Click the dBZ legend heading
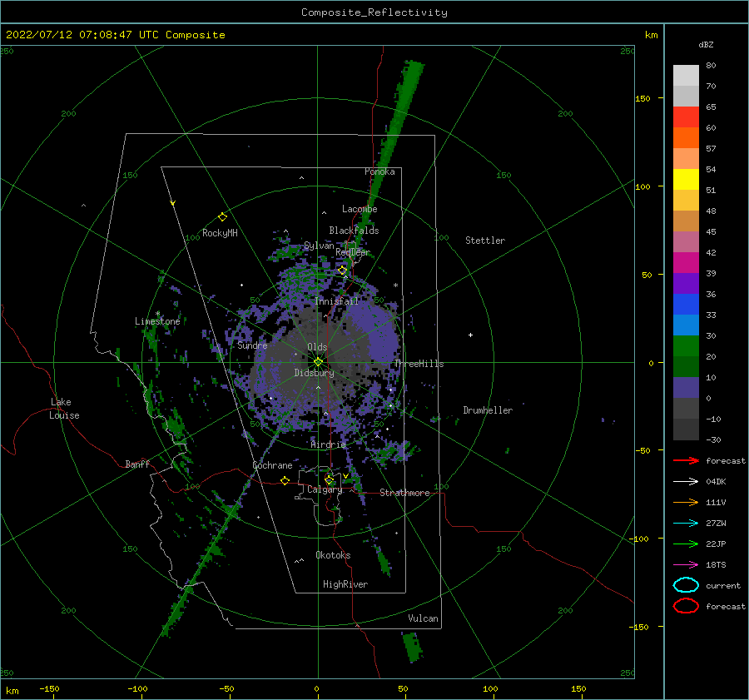This screenshot has height=700, width=749. click(x=706, y=45)
